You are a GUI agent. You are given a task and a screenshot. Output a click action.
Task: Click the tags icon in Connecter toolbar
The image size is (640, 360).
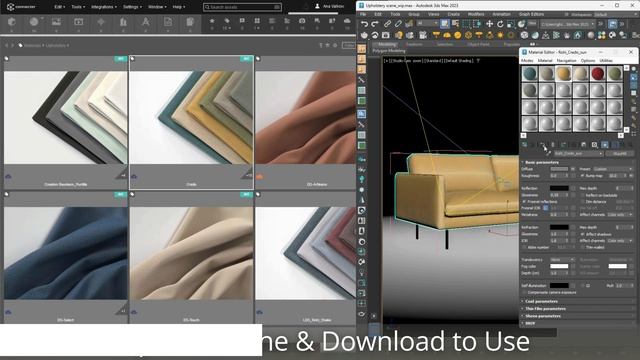[x=227, y=20]
